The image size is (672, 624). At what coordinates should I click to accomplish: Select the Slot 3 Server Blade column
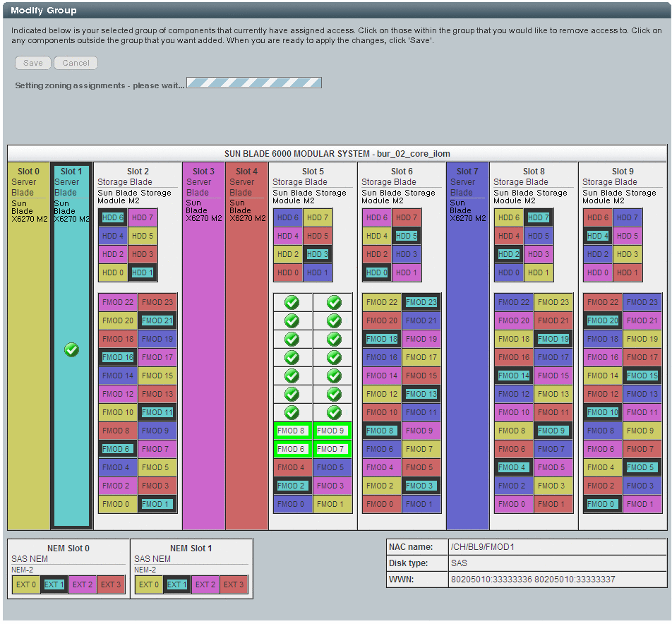(203, 346)
